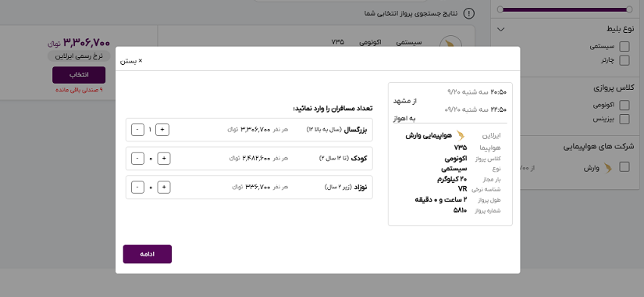Viewport: 644px width, 297px height.
Task: Click the به اهواز destination text
Action: (405, 119)
